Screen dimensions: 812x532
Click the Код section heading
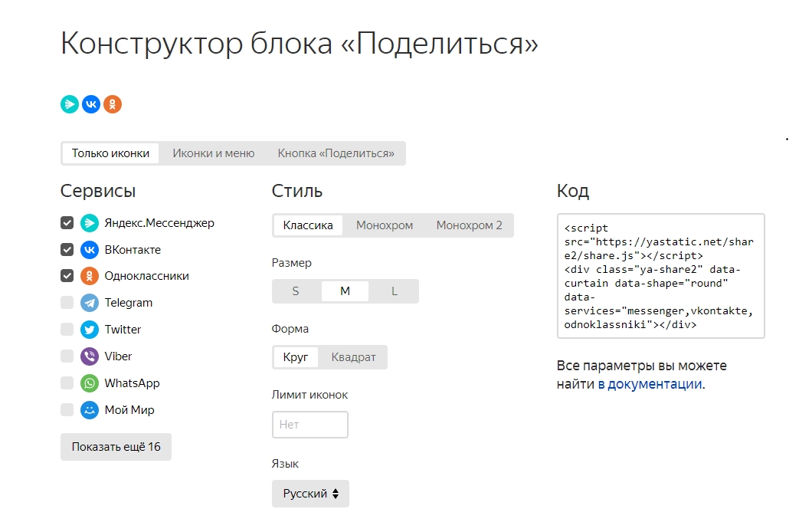point(573,191)
